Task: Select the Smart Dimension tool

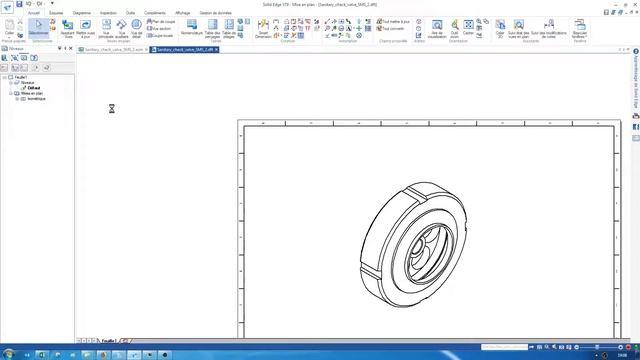Action: point(263,29)
